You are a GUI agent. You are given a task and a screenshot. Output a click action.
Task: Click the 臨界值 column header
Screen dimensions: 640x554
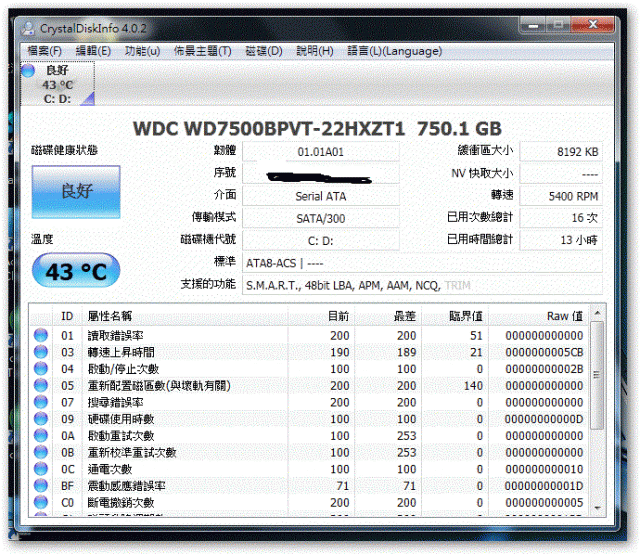[x=455, y=316]
